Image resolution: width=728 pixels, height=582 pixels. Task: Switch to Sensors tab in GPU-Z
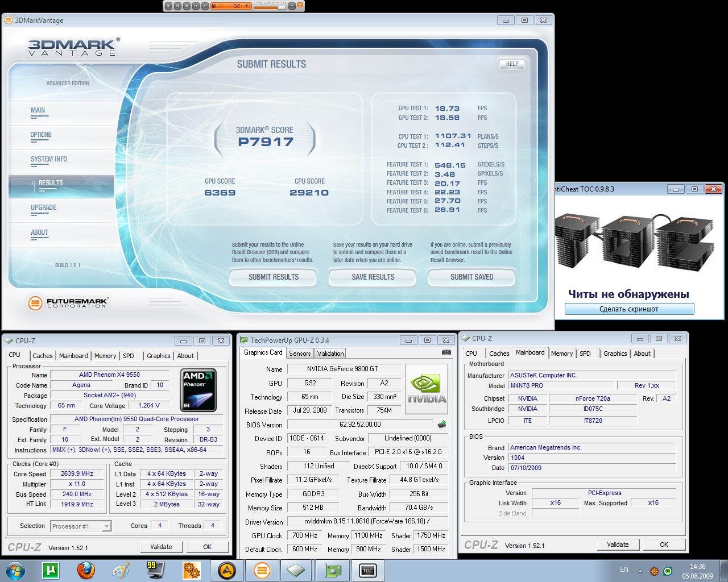[x=300, y=354]
